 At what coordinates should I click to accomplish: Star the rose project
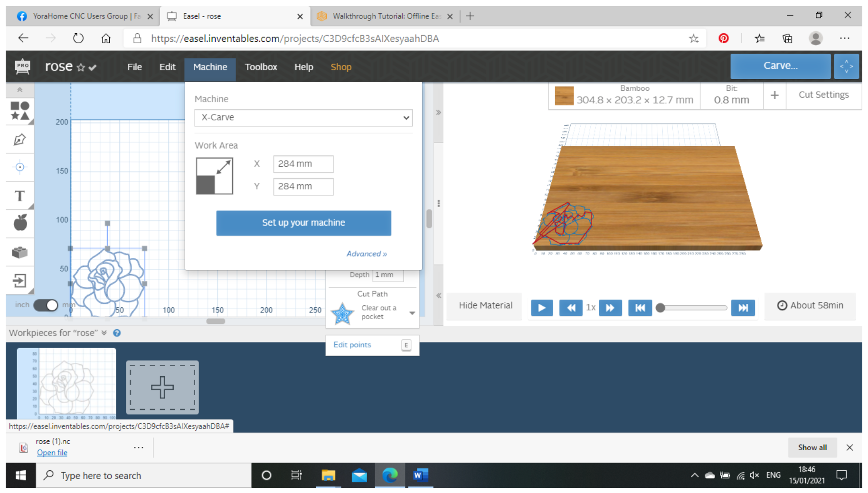click(81, 67)
